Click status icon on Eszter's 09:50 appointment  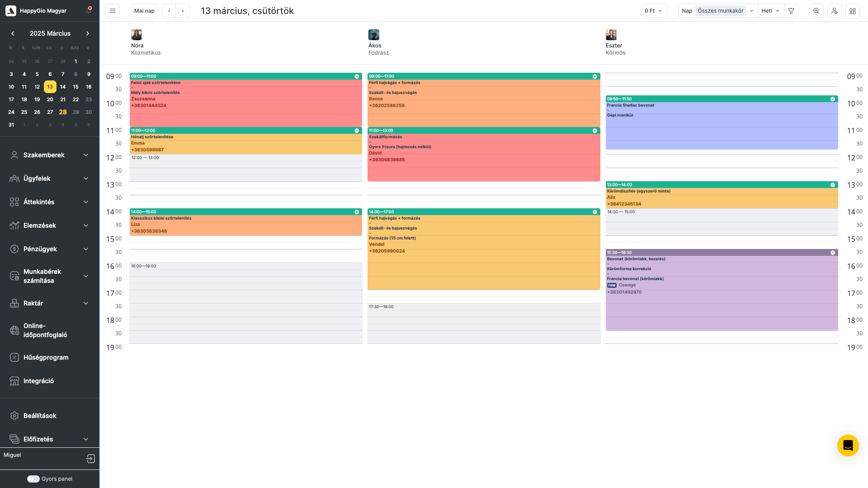(x=833, y=99)
